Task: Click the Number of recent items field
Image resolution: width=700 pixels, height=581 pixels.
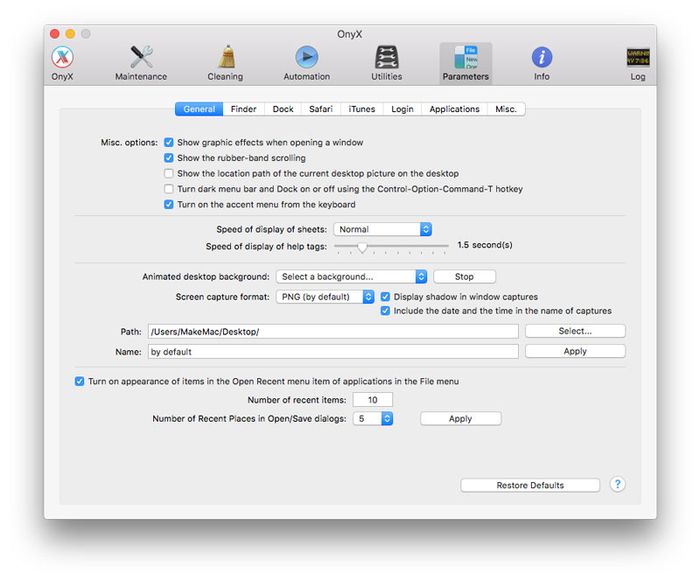Action: coord(373,400)
